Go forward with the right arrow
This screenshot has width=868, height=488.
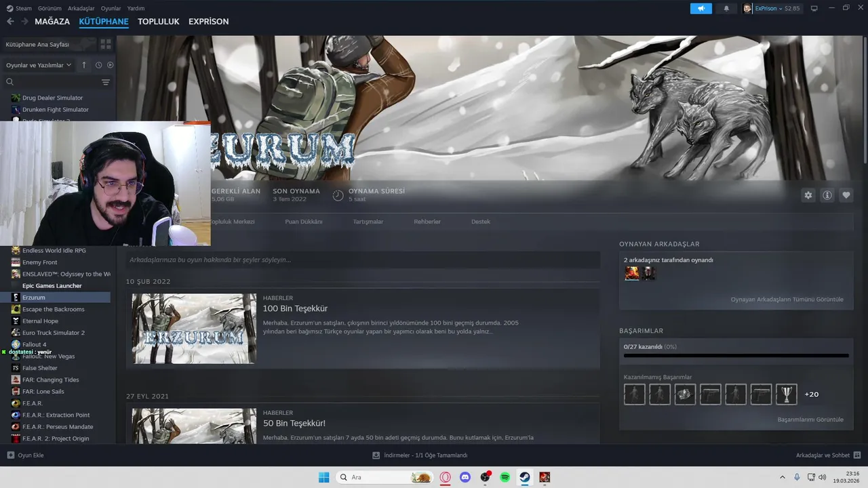(25, 22)
